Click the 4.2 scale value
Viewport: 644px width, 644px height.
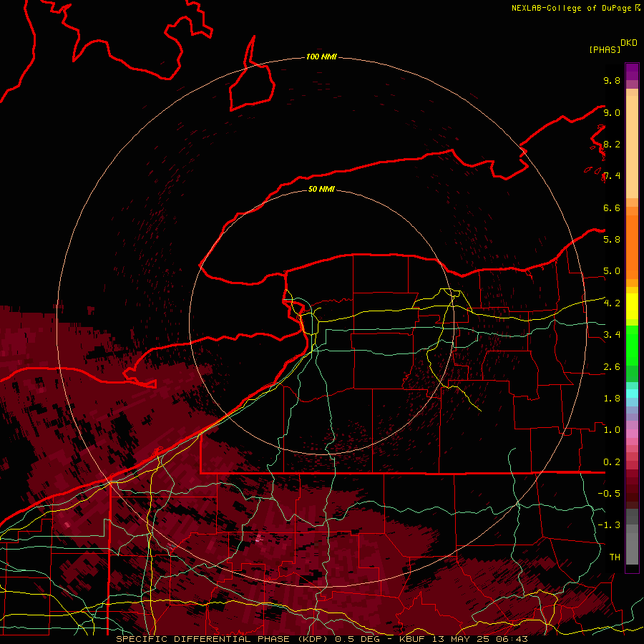[612, 303]
